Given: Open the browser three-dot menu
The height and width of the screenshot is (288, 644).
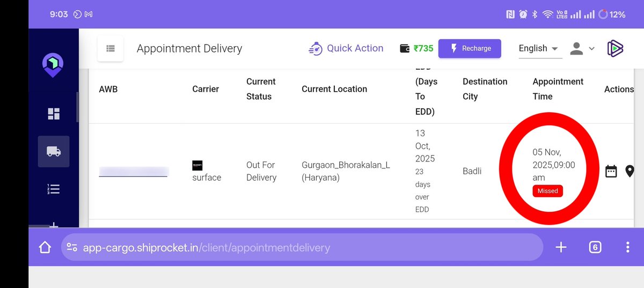Looking at the screenshot, I should pyautogui.click(x=628, y=247).
